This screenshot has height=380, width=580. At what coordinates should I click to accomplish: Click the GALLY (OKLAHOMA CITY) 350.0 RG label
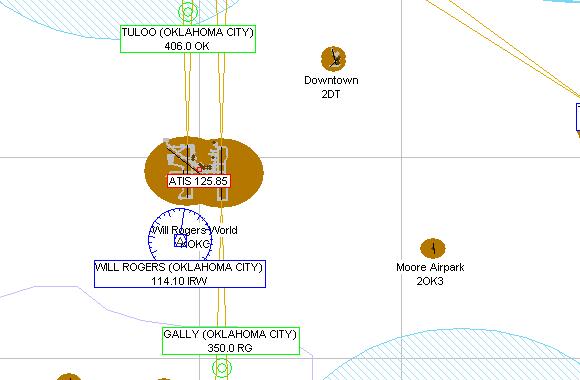[x=231, y=341]
